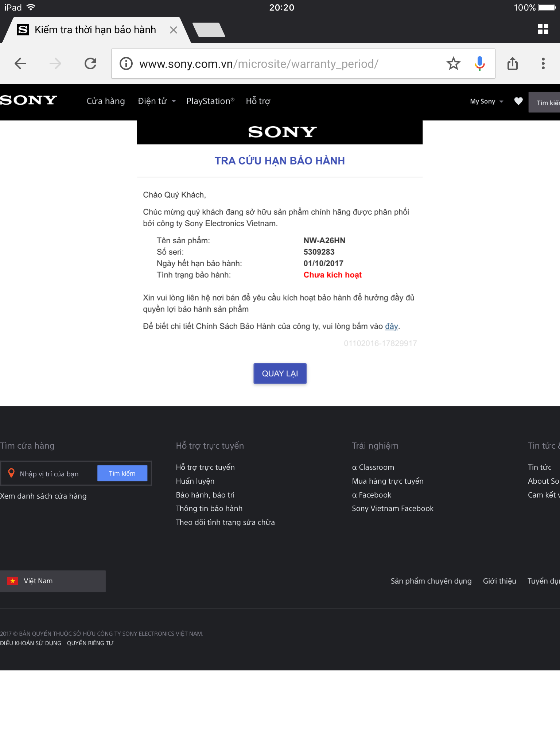Click the red Chưa kích hoạt status
560x747 pixels.
(x=332, y=275)
